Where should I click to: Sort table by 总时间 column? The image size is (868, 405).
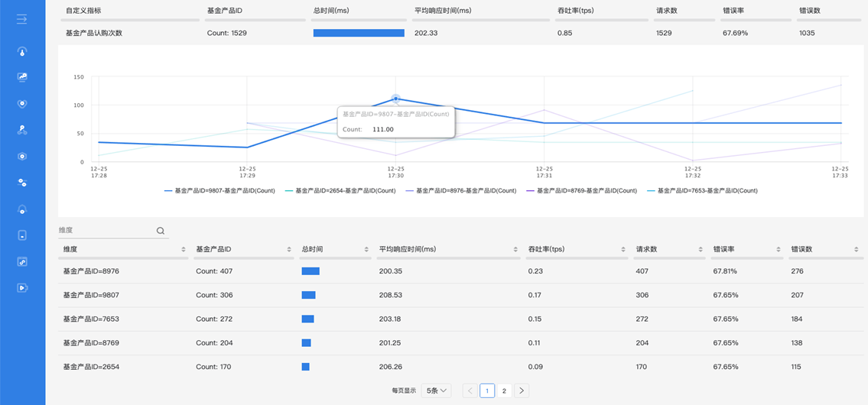(366, 250)
